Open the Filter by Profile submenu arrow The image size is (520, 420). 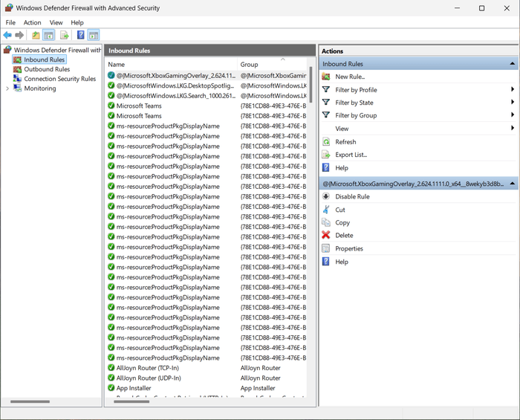pyautogui.click(x=513, y=90)
